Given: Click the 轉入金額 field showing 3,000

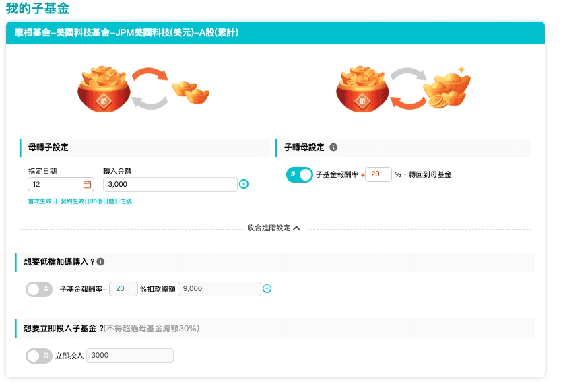Looking at the screenshot, I should click(170, 184).
